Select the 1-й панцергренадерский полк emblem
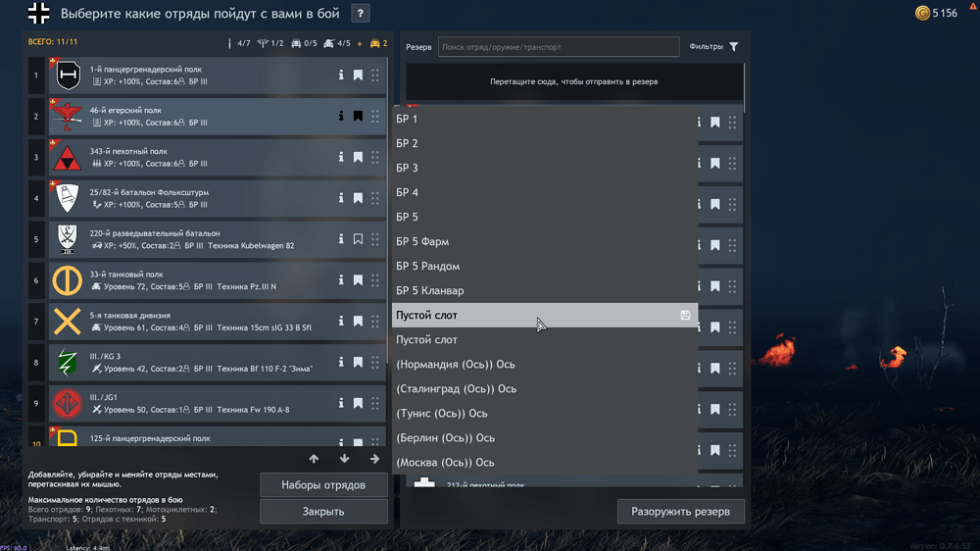The image size is (980, 551). (68, 75)
